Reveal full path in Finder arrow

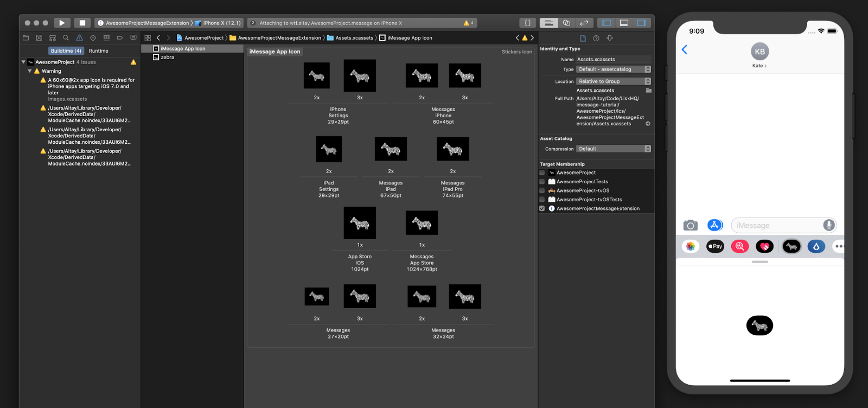point(648,124)
